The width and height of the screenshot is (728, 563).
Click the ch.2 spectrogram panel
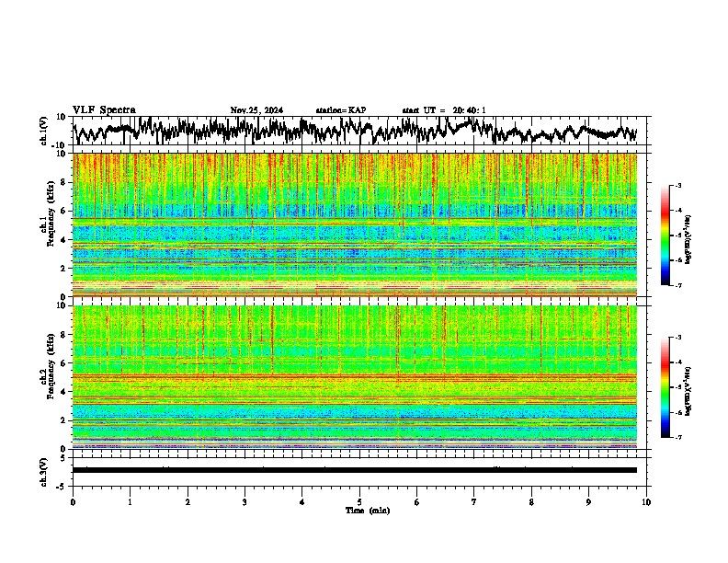[355, 377]
